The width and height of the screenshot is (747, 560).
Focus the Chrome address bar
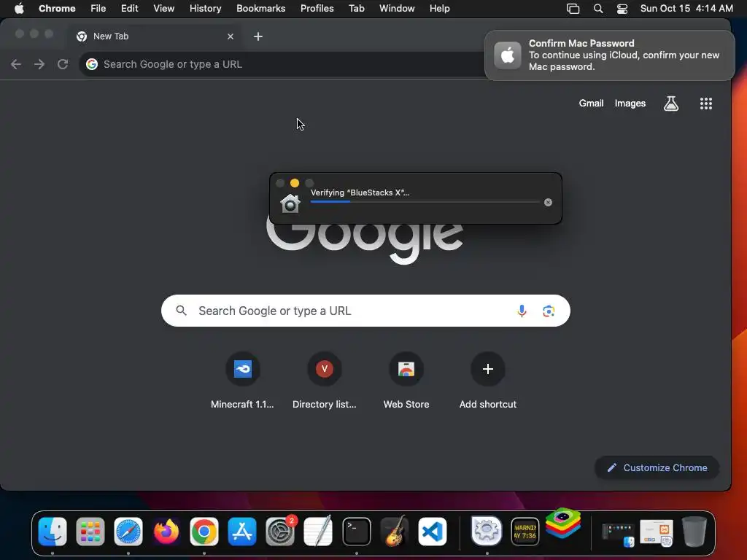coord(284,64)
